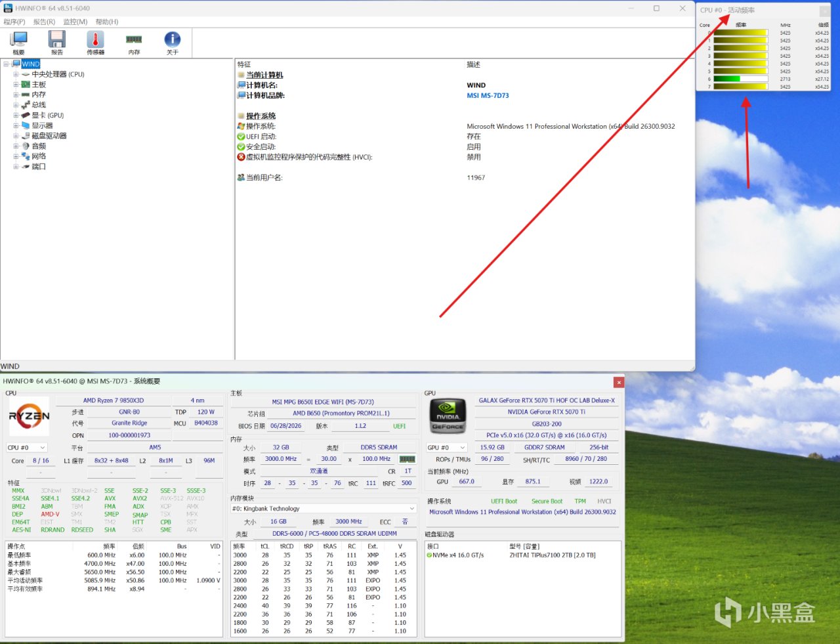
Task: Click the PCIe v5.0 x16 interface field
Action: (547, 435)
